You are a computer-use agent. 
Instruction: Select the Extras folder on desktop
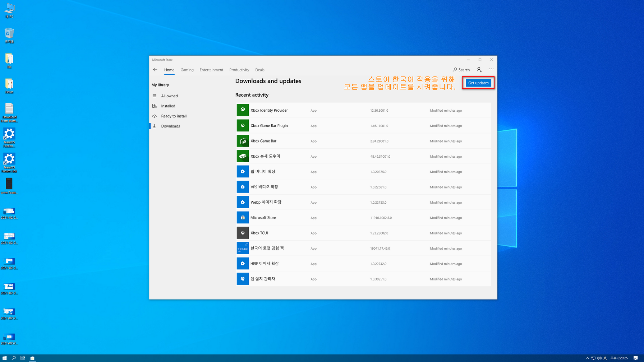pos(9,86)
